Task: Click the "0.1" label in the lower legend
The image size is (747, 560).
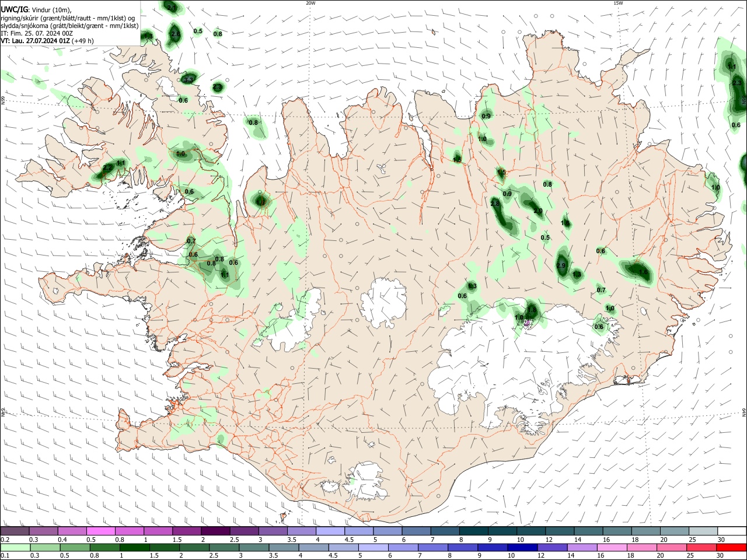Action: pyautogui.click(x=5, y=555)
